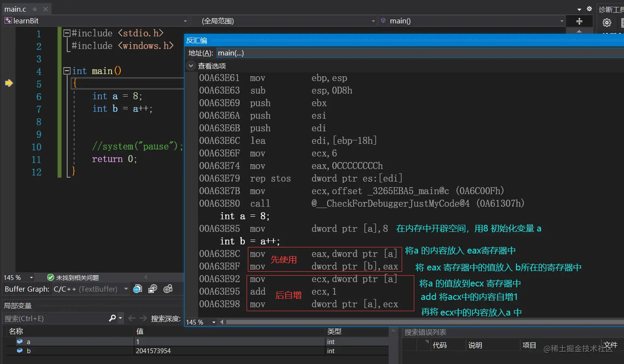
Task: Click the rep stos instruction line
Action: click(326, 178)
